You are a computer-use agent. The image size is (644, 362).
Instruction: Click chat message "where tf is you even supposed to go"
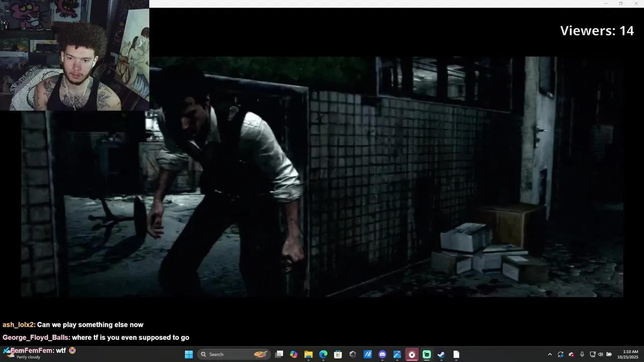130,338
